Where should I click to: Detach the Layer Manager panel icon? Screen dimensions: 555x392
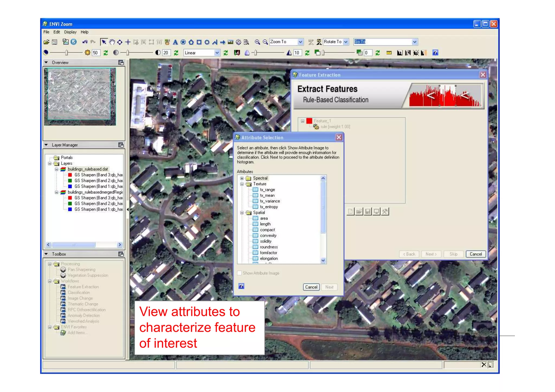click(x=121, y=145)
